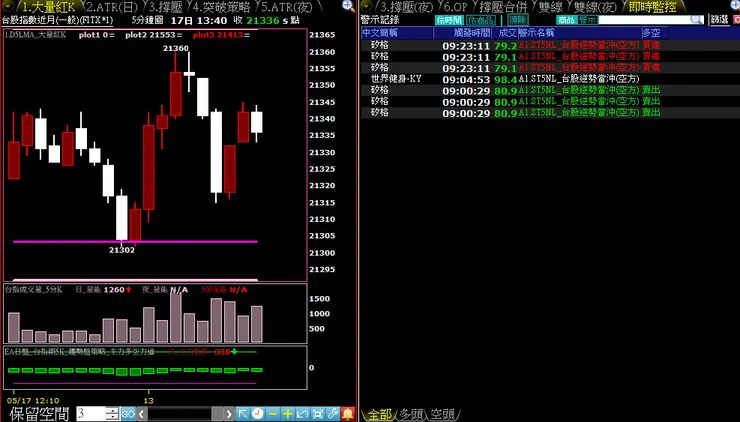Switch to the 5.ATR(夜) tab

287,7
